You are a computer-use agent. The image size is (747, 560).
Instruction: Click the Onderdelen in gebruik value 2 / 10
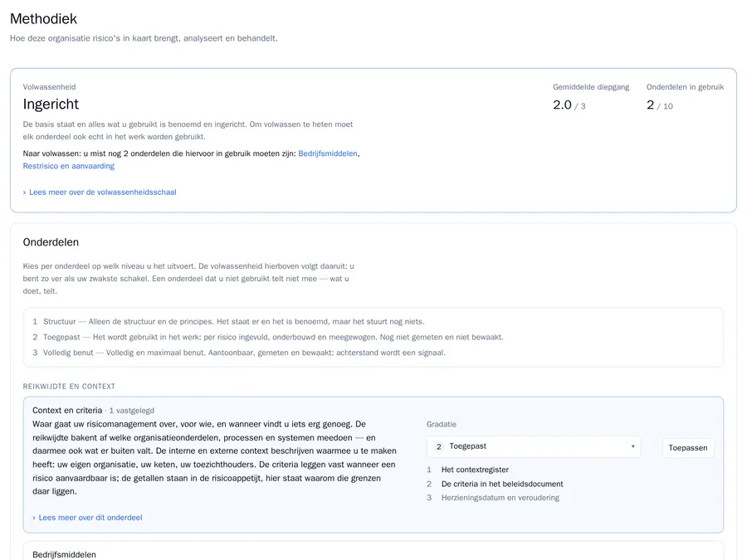click(x=660, y=105)
